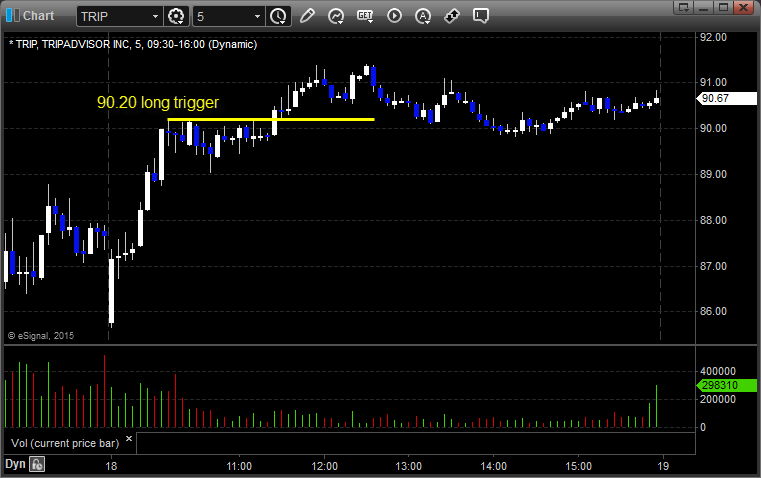Close the Chart window

[743, 7]
